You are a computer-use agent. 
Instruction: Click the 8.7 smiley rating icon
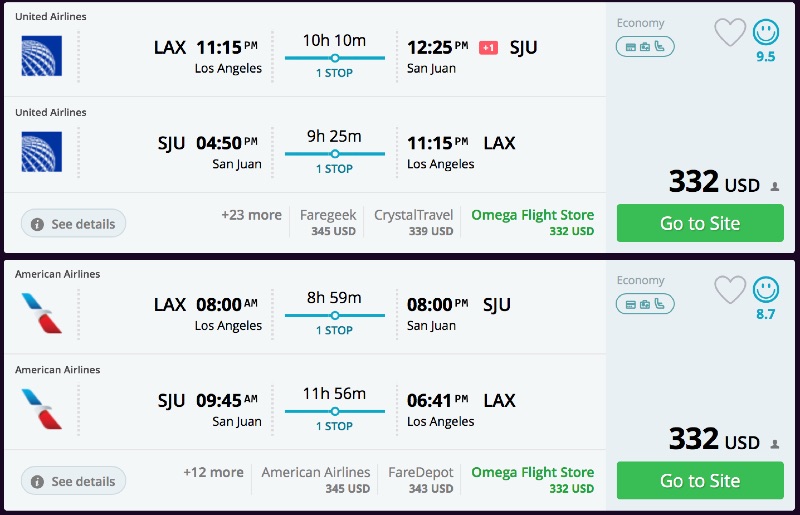[765, 290]
